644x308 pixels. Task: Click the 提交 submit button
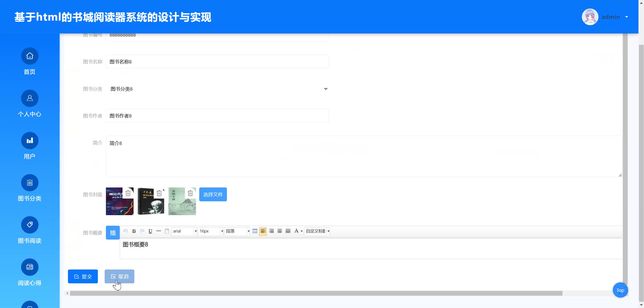83,276
